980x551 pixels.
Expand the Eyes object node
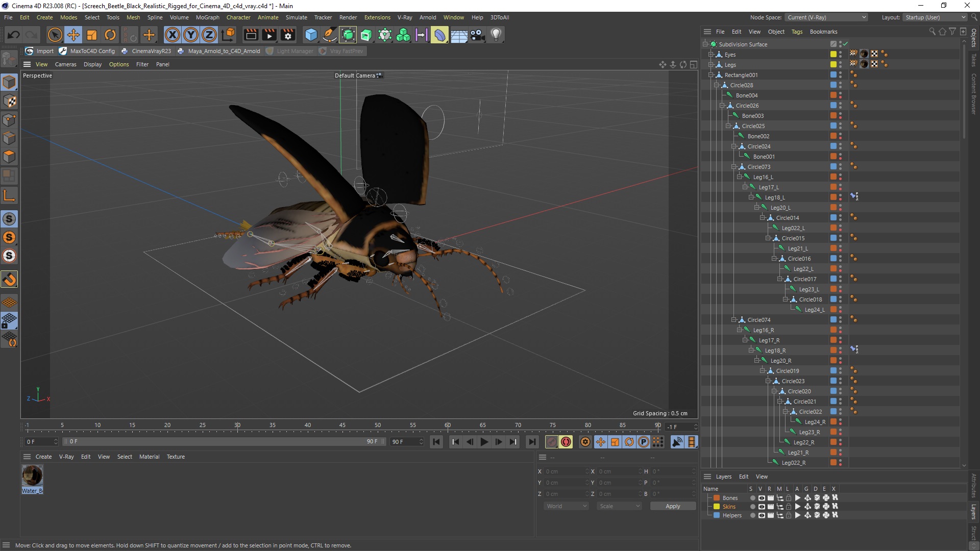click(710, 55)
